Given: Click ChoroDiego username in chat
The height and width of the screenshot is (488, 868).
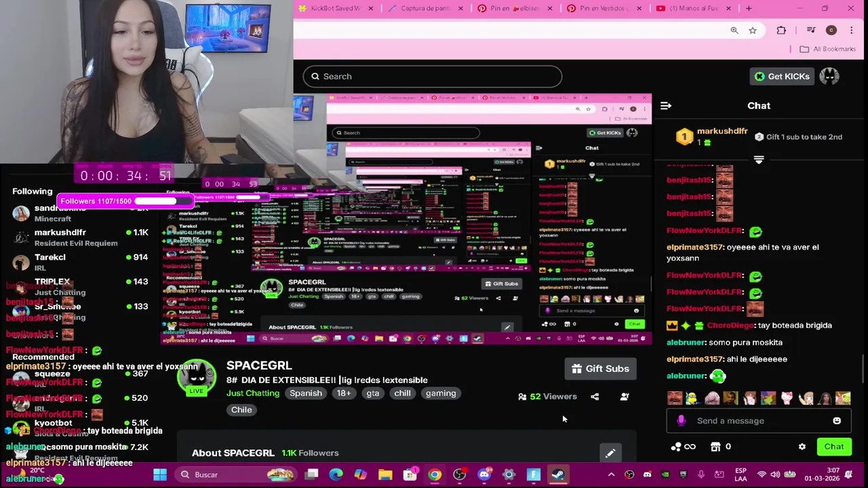Looking at the screenshot, I should tap(731, 325).
